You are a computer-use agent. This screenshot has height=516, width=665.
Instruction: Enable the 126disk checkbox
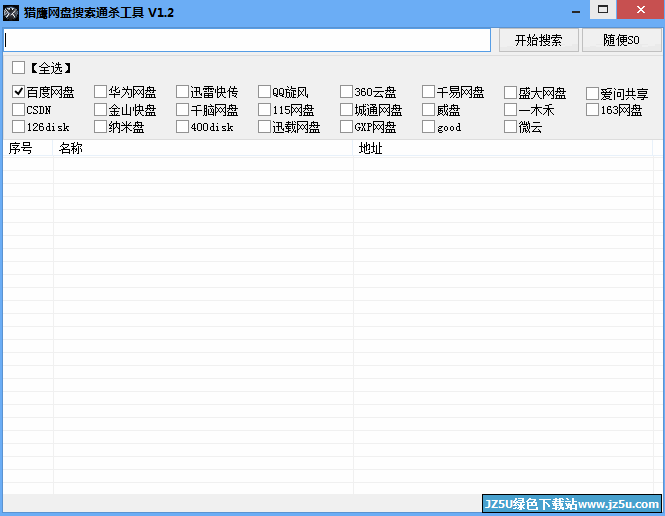click(x=19, y=126)
